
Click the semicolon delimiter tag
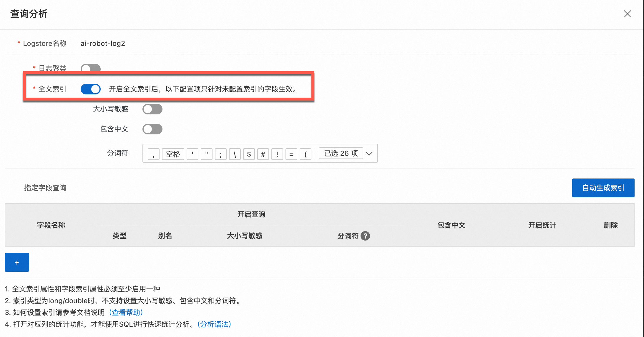[x=221, y=154]
